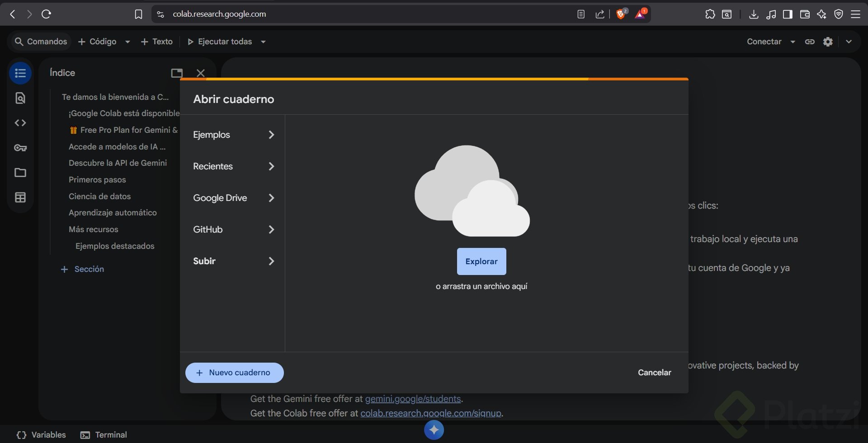Click the share page icon in address bar

(600, 14)
